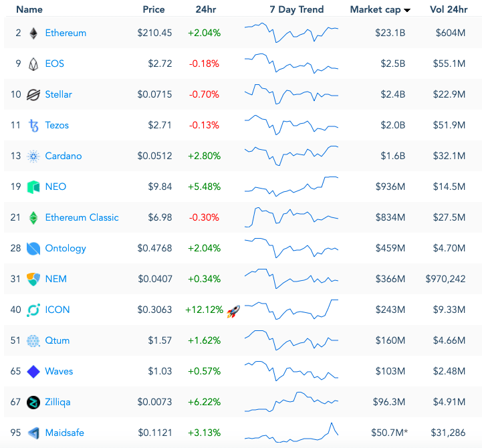Screen dimensions: 482x448
Task: Click Cardano rank number 13
Action: (15, 156)
